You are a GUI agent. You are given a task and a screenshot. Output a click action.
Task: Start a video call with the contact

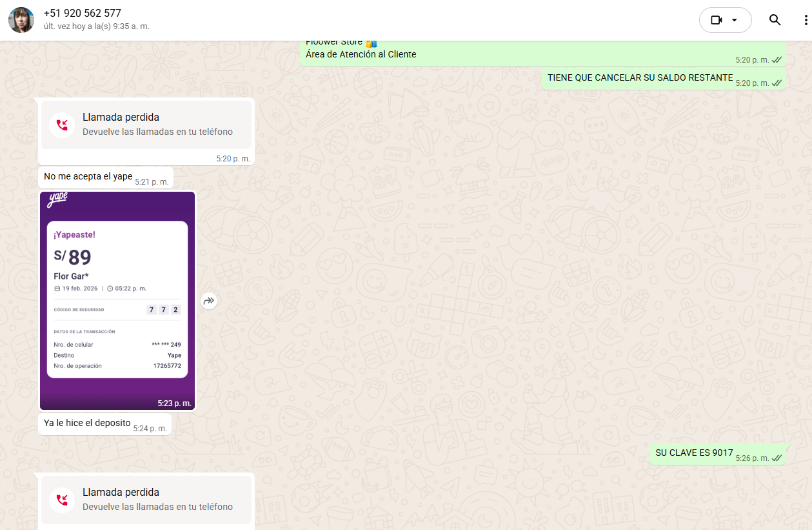pos(716,20)
